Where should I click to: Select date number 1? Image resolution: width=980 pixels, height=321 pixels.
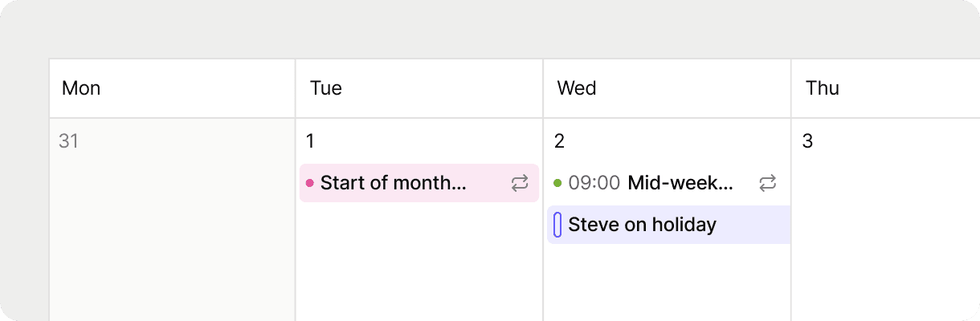pos(311,142)
